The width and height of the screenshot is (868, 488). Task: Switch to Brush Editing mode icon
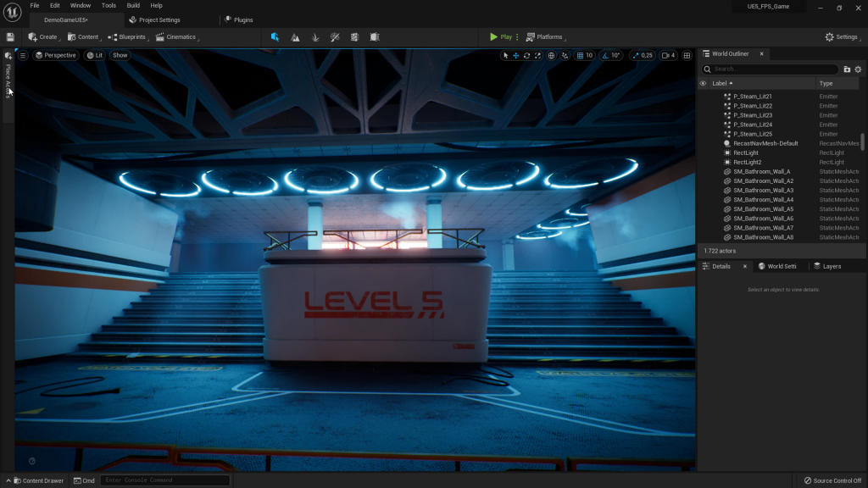click(375, 37)
